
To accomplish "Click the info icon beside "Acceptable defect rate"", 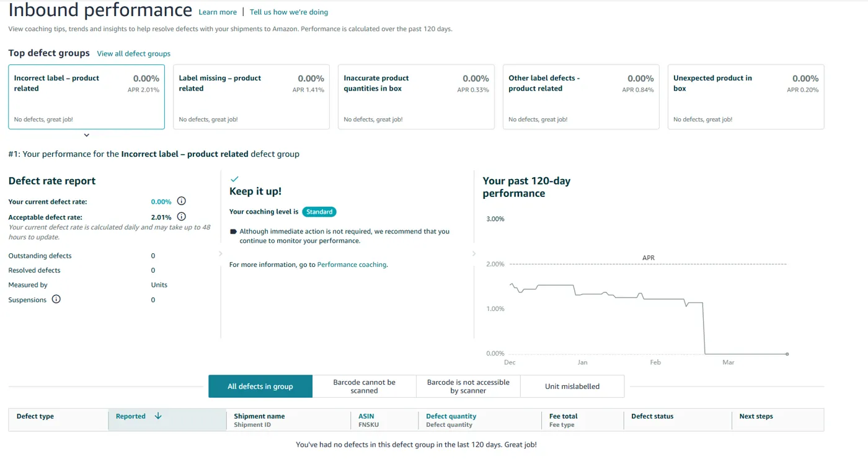I will pos(181,216).
